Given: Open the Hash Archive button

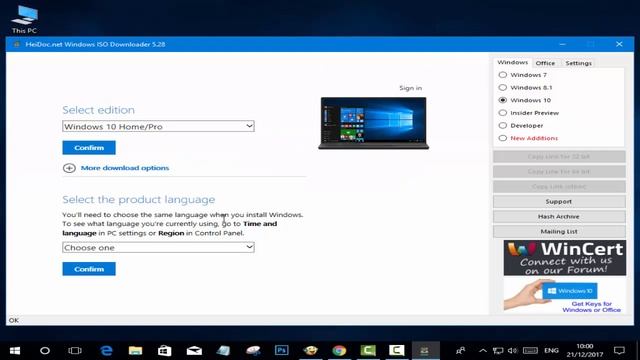Looking at the screenshot, I should 559,216.
